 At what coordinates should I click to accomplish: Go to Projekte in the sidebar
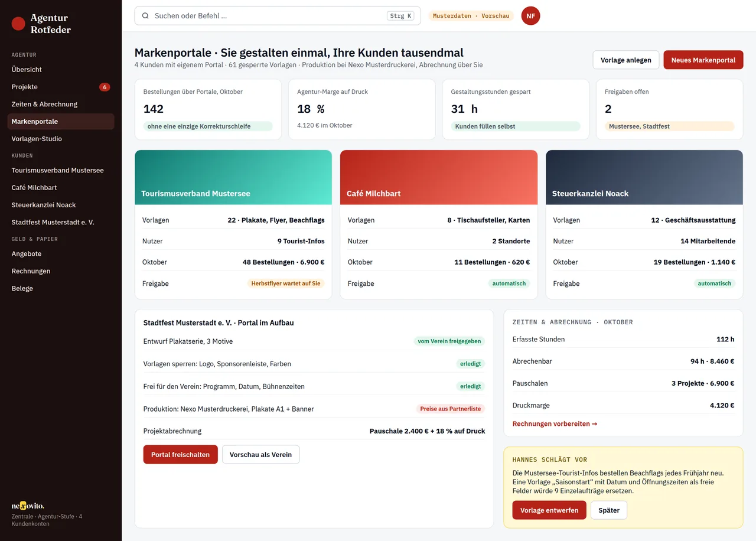click(x=61, y=87)
